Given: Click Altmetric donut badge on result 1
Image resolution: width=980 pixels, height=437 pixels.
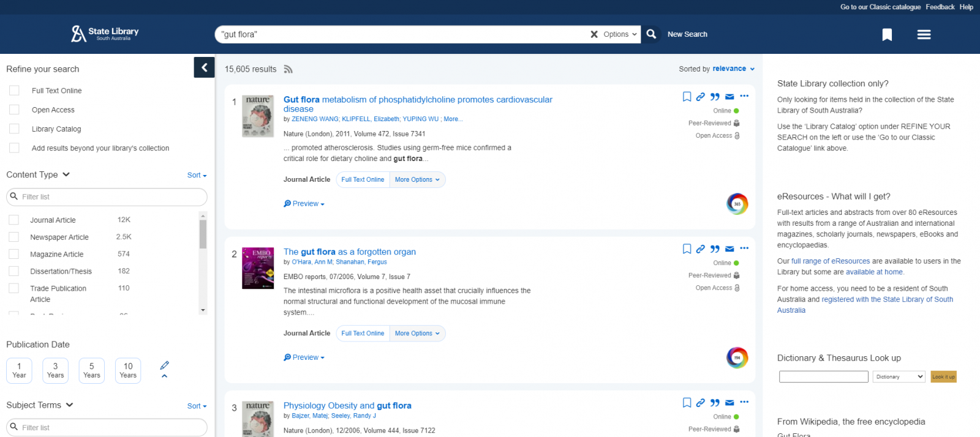Looking at the screenshot, I should [x=737, y=204].
